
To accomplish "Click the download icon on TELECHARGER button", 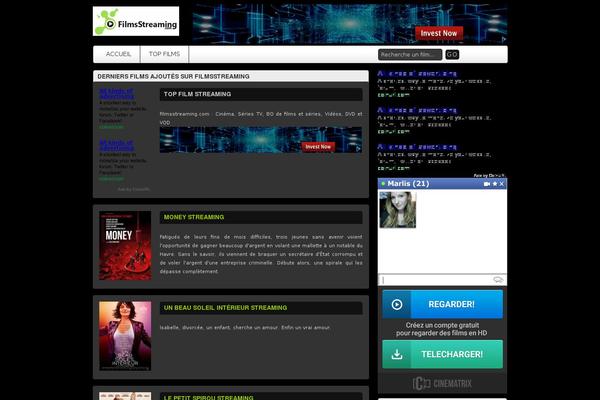I will click(x=397, y=354).
